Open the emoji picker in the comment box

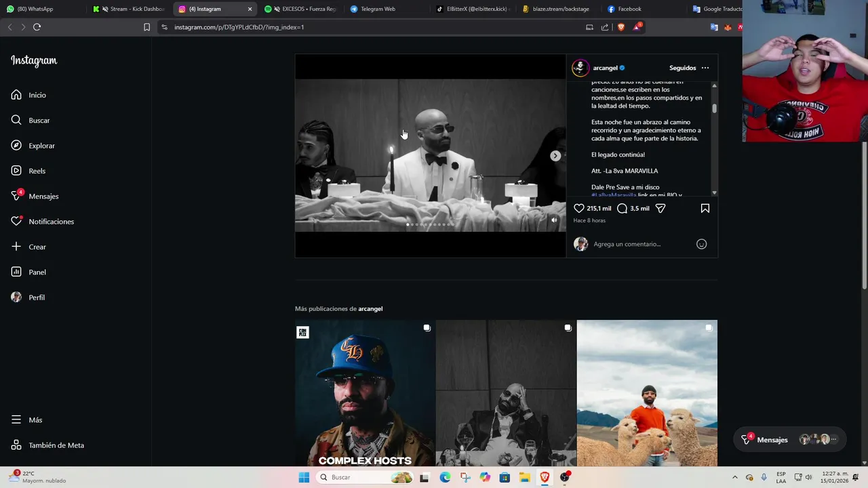702,244
